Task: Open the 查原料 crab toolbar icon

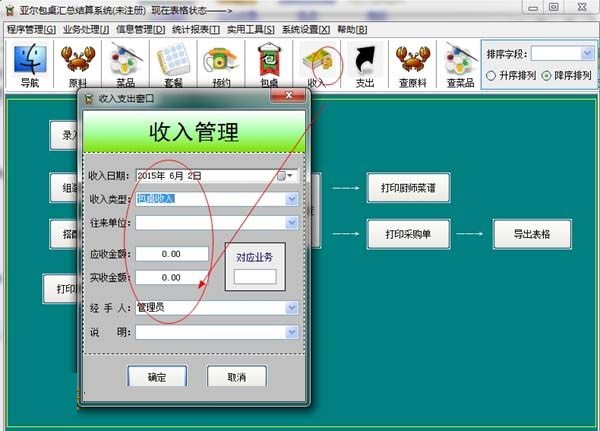Action: (x=412, y=65)
